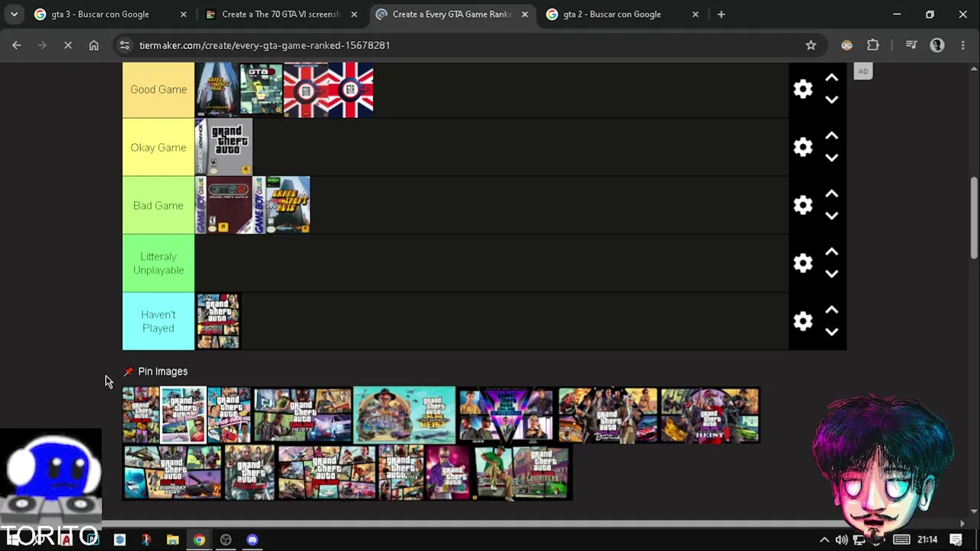Move Haven't Played tier down
The height and width of the screenshot is (551, 980).
831,332
